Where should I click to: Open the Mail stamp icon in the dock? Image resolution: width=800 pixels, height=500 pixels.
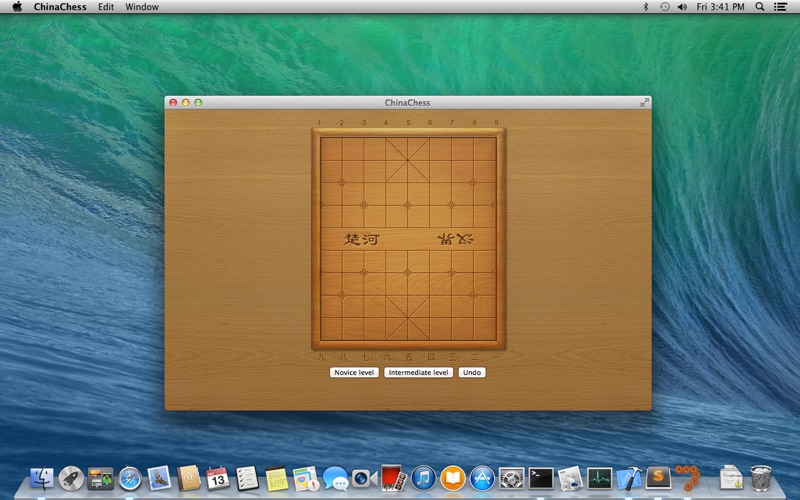pos(159,479)
